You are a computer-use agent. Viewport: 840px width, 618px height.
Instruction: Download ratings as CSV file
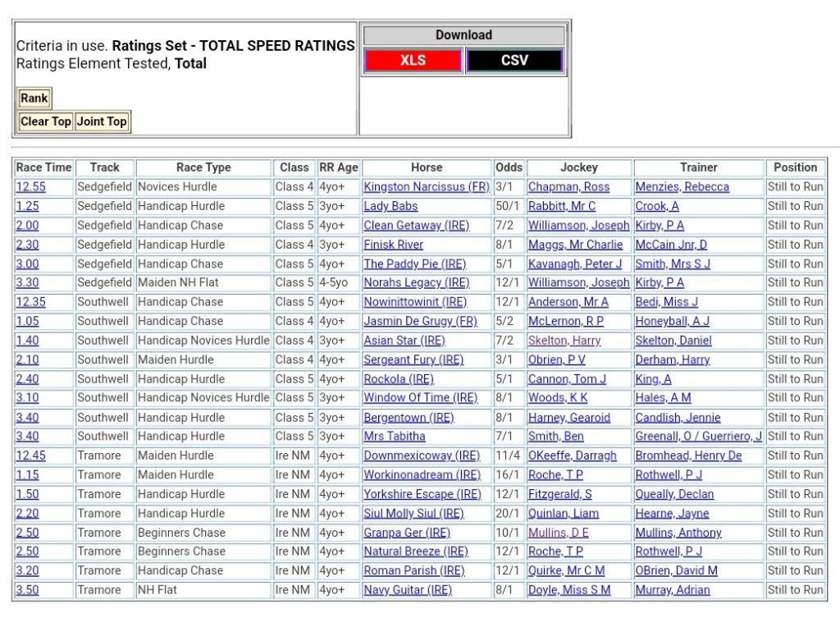pos(514,61)
